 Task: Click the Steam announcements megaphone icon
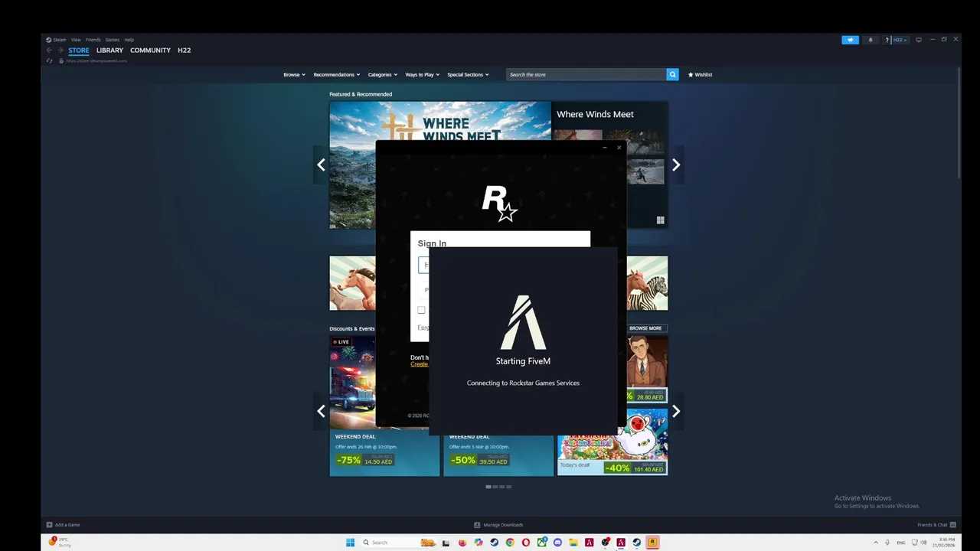(850, 40)
